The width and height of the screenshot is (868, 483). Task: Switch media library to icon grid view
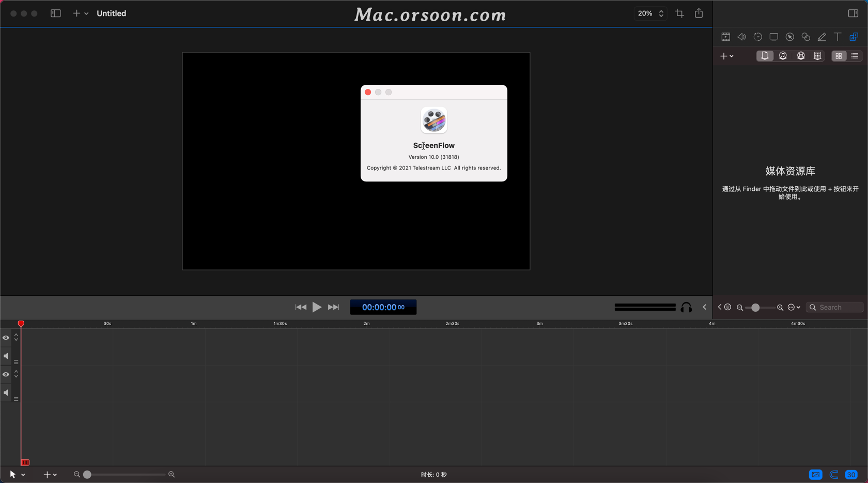coord(839,56)
